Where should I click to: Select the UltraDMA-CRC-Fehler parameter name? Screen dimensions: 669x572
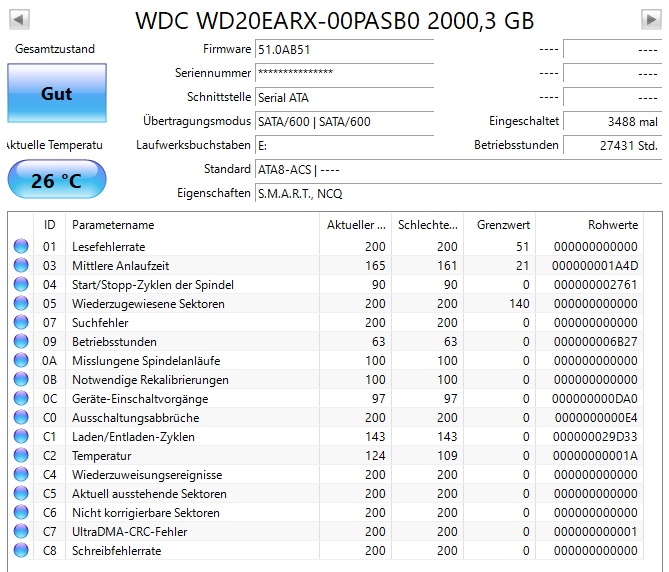pos(129,532)
